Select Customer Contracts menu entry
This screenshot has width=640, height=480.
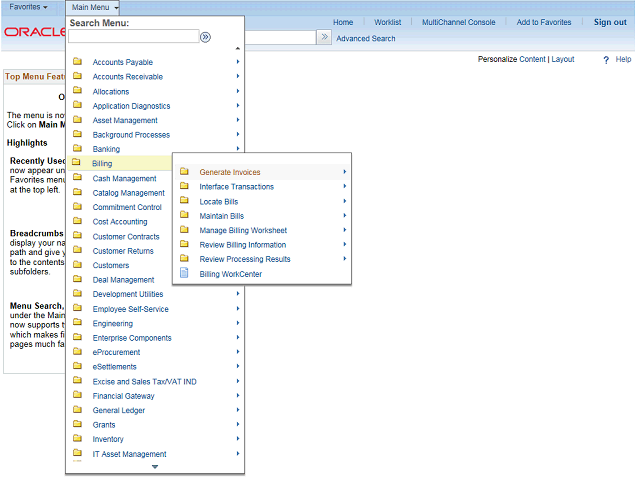click(x=126, y=237)
